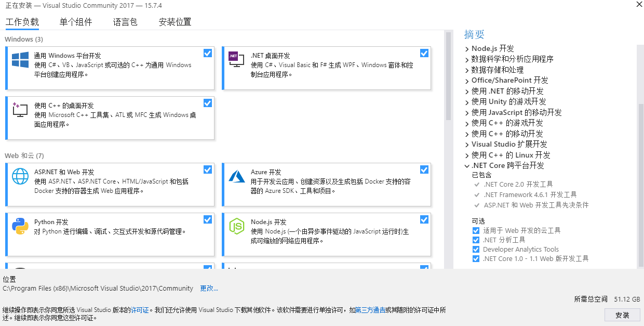The image size is (644, 326).
Task: Click the 摘要 heading
Action: pyautogui.click(x=474, y=34)
